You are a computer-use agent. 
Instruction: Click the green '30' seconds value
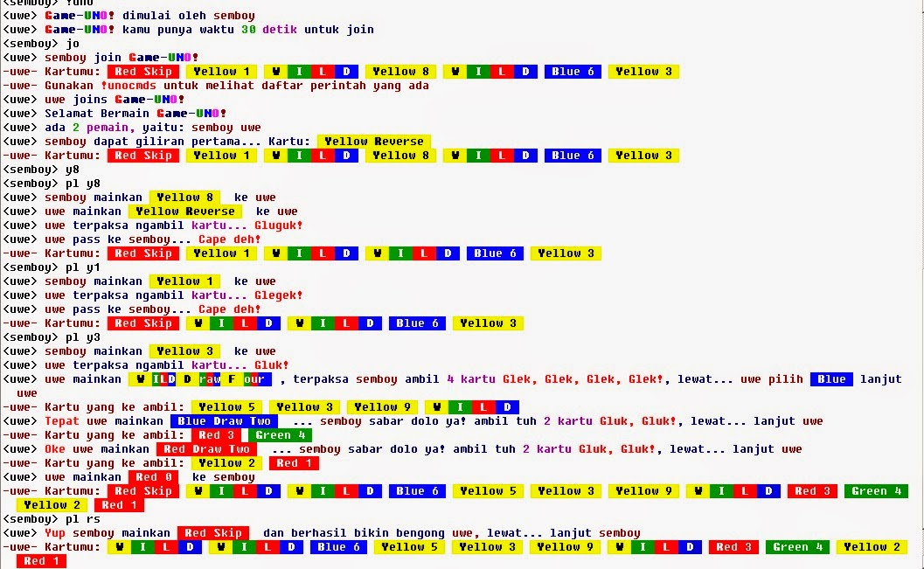[x=248, y=30]
